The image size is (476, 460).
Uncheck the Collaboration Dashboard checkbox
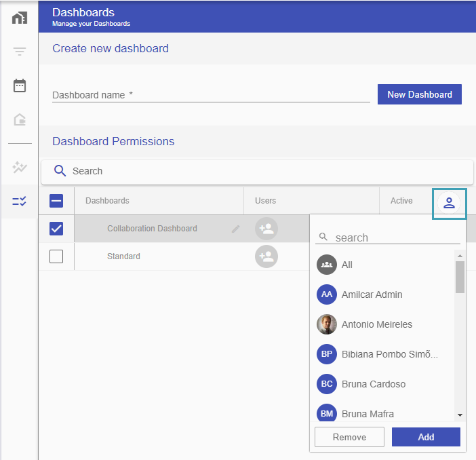[56, 229]
